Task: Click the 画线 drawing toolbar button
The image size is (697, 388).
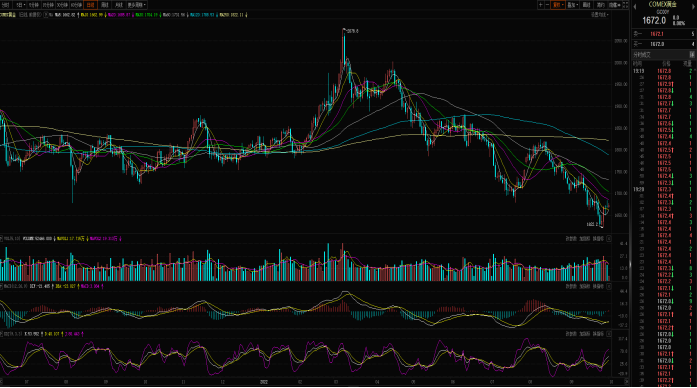Action: (586, 5)
